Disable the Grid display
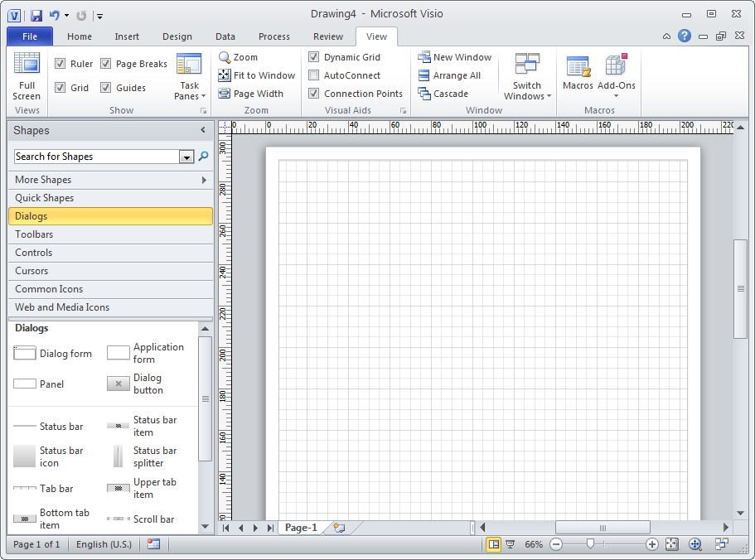 coord(61,87)
